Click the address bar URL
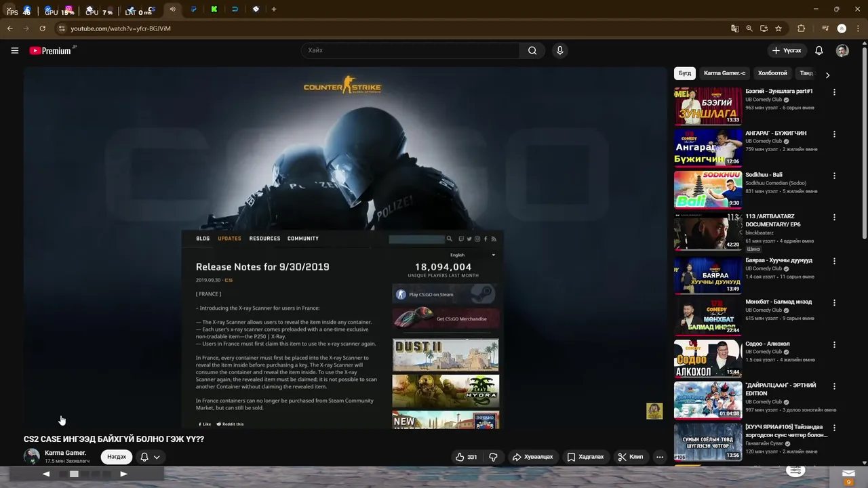 point(121,28)
